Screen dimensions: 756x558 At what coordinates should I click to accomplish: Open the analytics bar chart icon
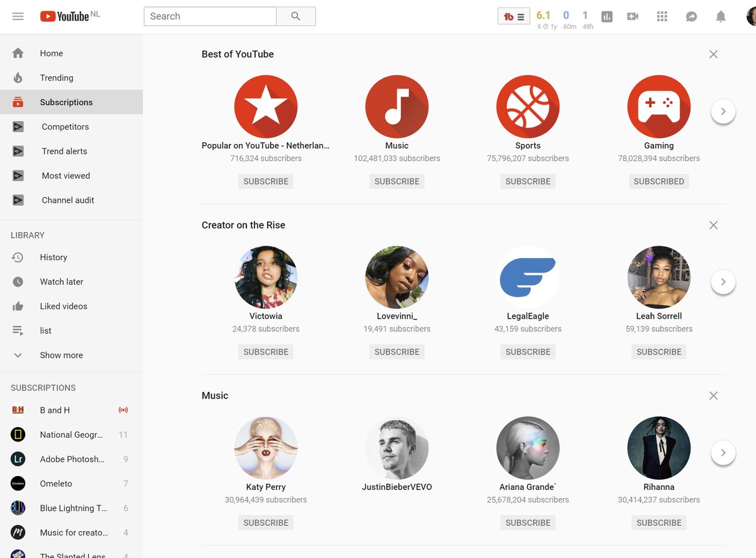click(607, 17)
